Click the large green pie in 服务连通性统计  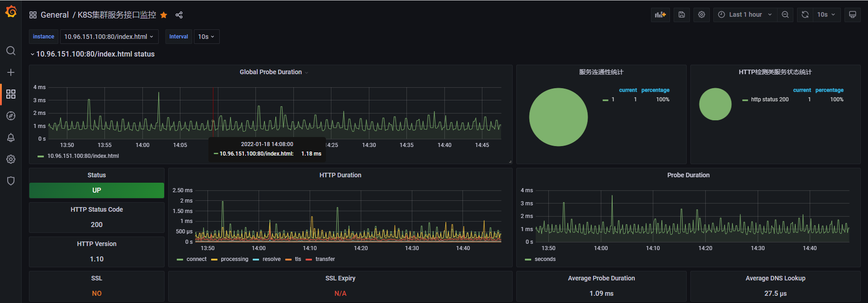tap(558, 117)
